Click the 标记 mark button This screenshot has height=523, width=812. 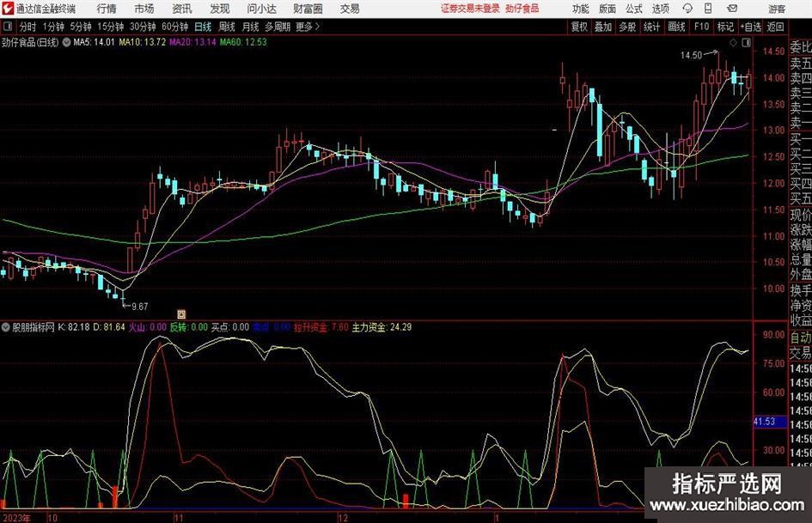pyautogui.click(x=725, y=27)
